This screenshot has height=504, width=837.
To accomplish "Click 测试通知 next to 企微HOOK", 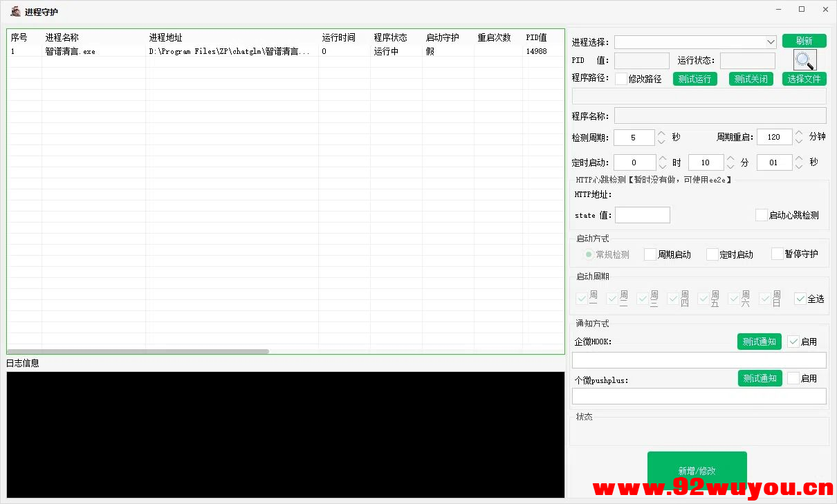I will pyautogui.click(x=759, y=341).
